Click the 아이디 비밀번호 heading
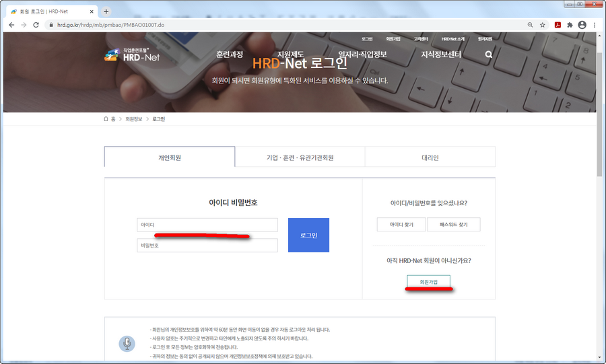The width and height of the screenshot is (606, 364). click(x=233, y=203)
